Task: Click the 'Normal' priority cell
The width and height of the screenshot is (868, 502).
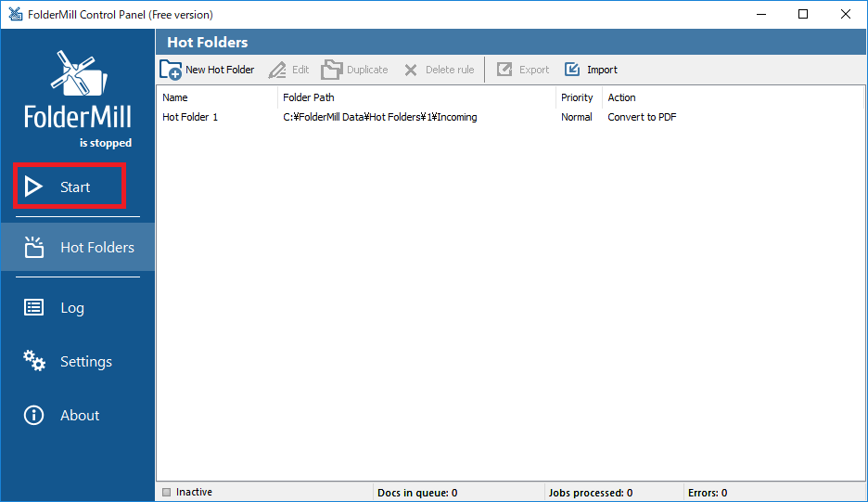Action: tap(576, 117)
